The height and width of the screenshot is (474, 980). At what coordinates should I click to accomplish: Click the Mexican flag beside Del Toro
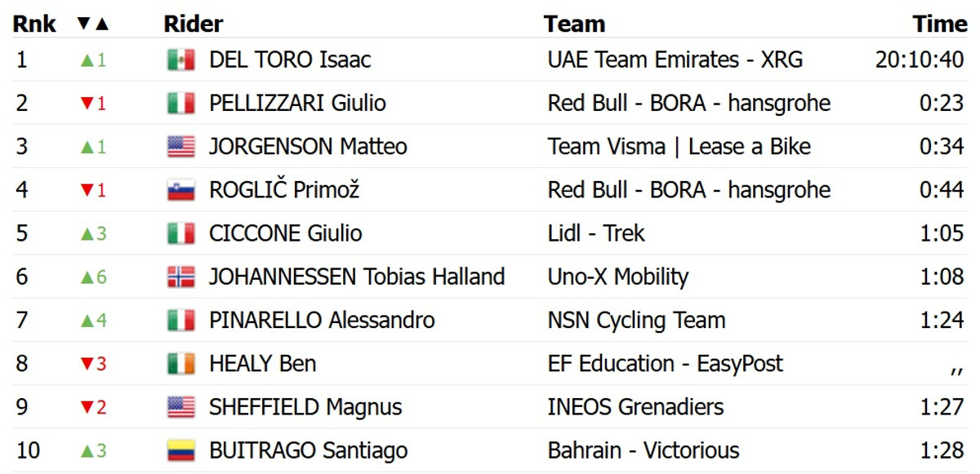[x=180, y=60]
